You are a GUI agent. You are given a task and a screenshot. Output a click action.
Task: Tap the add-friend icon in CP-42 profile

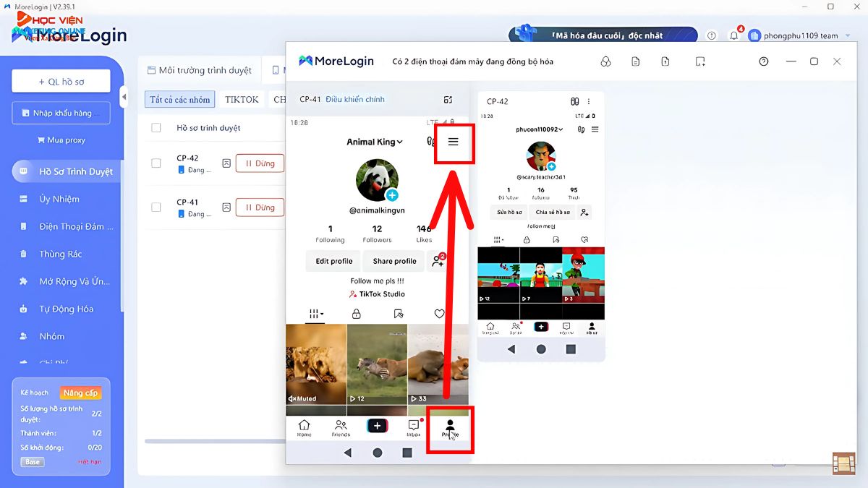(584, 212)
